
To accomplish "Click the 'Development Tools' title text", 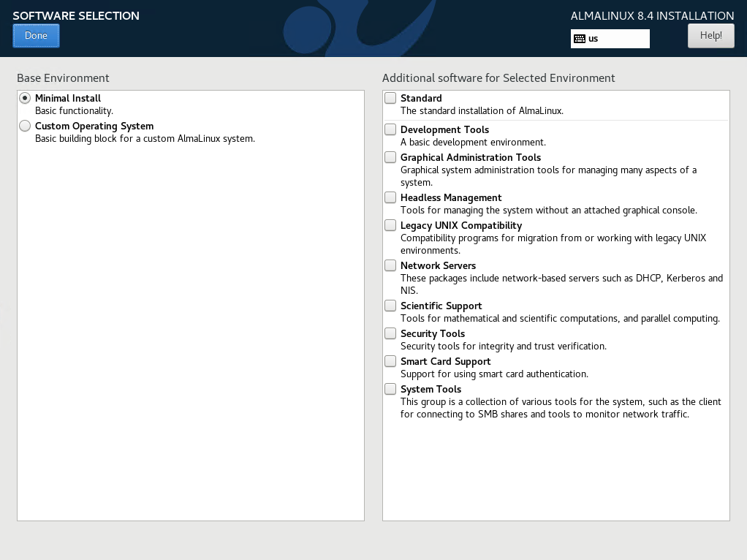I will [444, 129].
